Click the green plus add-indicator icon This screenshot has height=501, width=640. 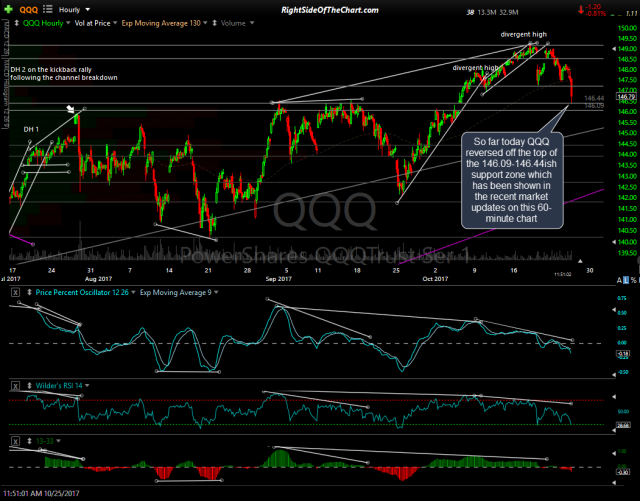pos(8,9)
